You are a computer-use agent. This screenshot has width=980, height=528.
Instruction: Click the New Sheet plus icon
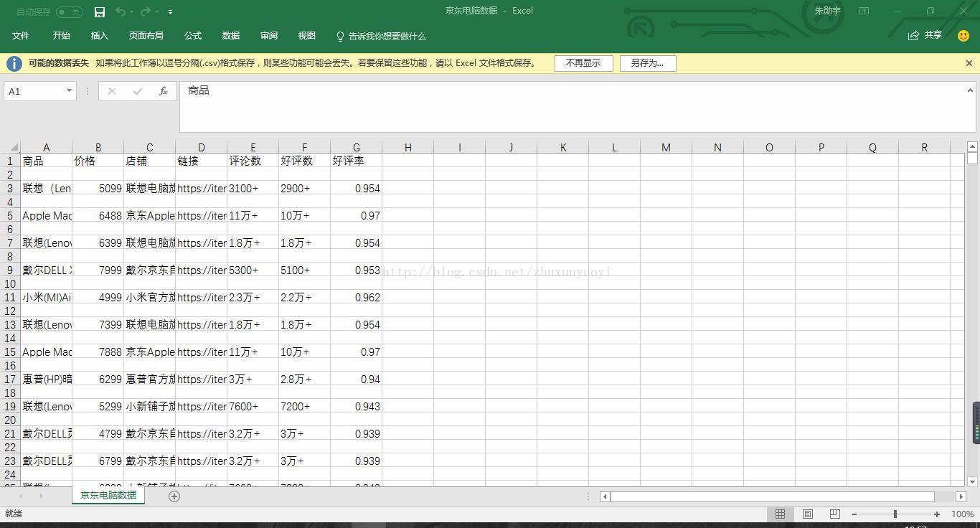point(174,496)
